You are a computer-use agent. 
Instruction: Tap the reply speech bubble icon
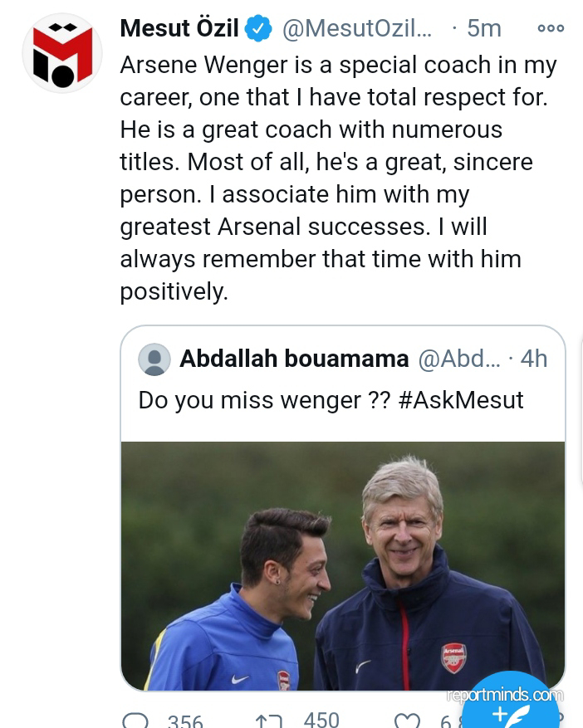[x=135, y=721]
